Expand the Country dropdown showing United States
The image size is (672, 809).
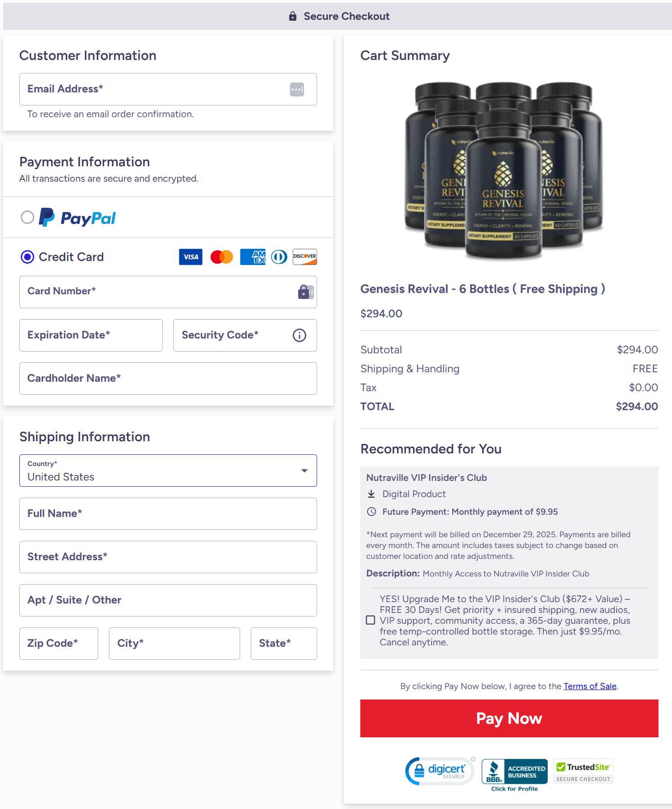(168, 471)
